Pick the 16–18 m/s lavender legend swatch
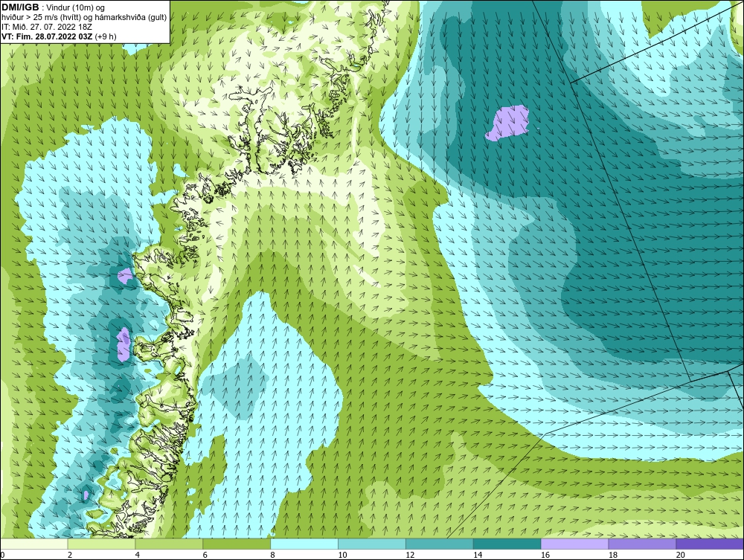This screenshot has height=560, width=744. 574,544
